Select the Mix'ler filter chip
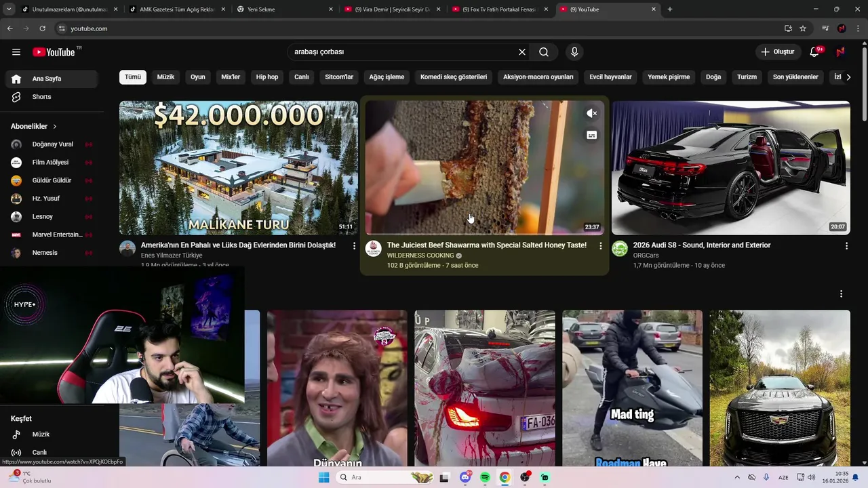 pos(231,77)
